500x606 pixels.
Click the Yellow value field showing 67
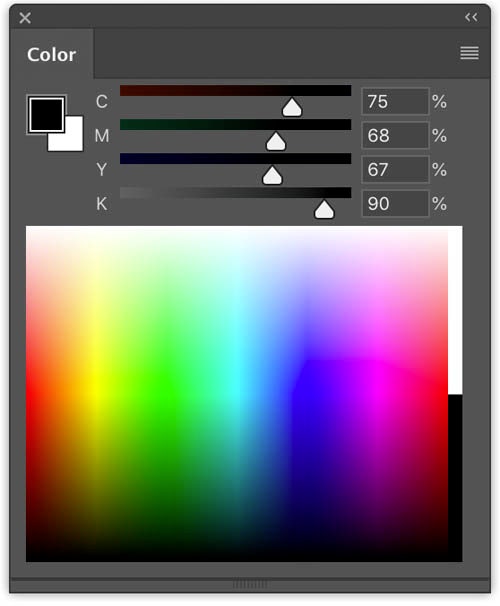[395, 170]
